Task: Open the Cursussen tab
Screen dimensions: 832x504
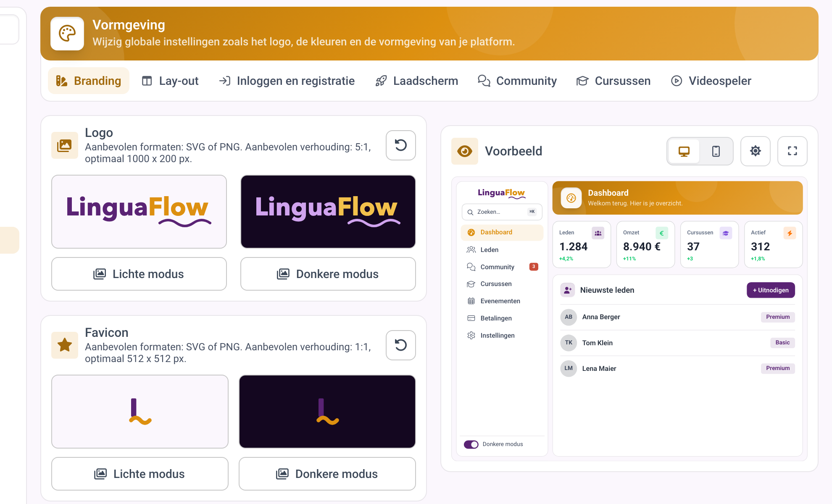Action: [613, 81]
